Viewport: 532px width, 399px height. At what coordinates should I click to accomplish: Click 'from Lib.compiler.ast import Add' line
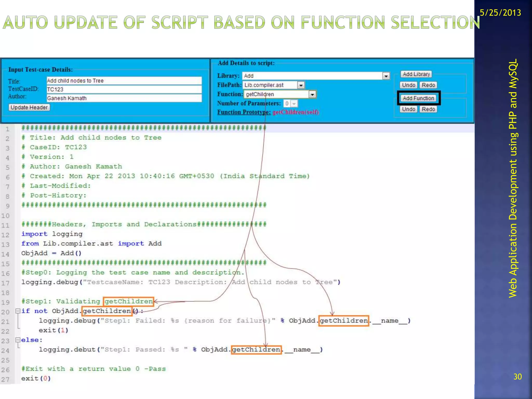click(91, 244)
